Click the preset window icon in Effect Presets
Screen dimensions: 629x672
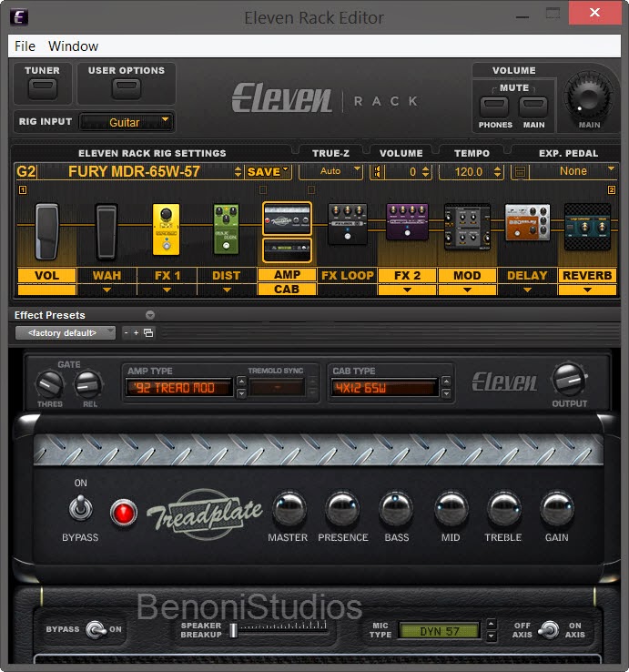point(148,332)
